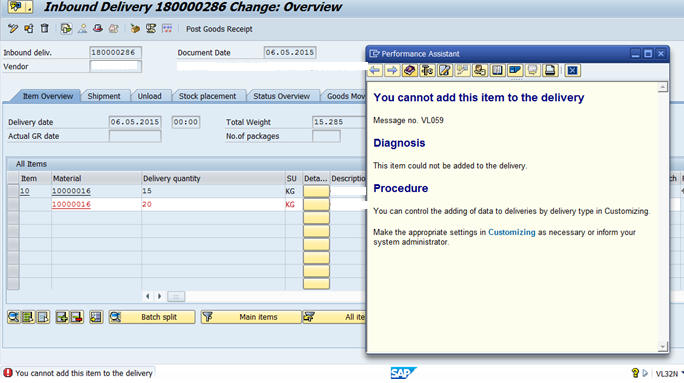Click the VL32N transaction code in status bar
The width and height of the screenshot is (684, 383).
pyautogui.click(x=667, y=374)
